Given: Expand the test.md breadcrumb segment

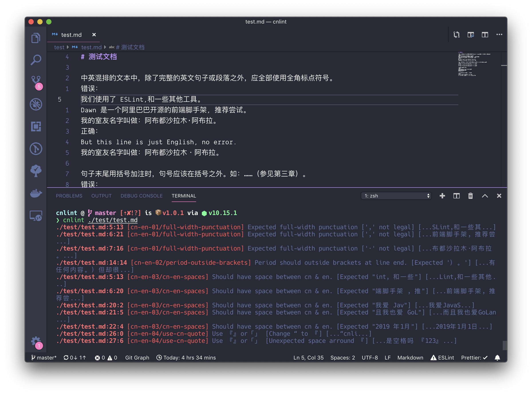Looking at the screenshot, I should click(x=91, y=47).
